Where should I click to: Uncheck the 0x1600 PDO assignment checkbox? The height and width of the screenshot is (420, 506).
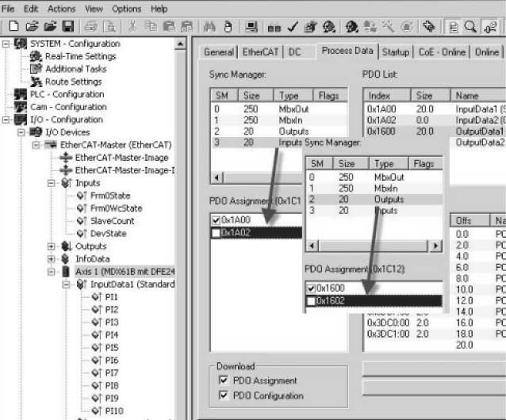pyautogui.click(x=311, y=288)
